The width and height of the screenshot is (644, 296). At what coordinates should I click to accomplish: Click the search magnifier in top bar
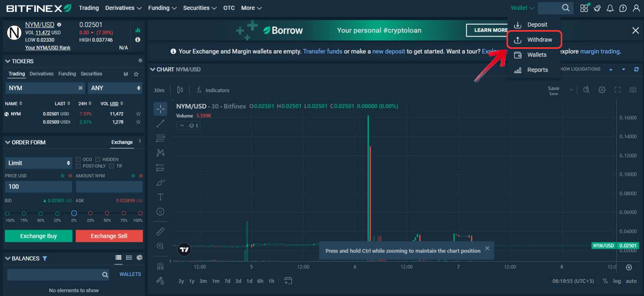pyautogui.click(x=566, y=8)
